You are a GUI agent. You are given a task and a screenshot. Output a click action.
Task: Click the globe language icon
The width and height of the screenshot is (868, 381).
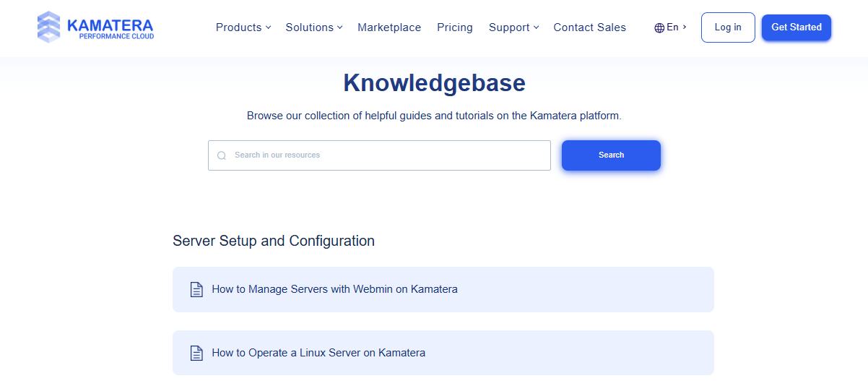(x=659, y=27)
